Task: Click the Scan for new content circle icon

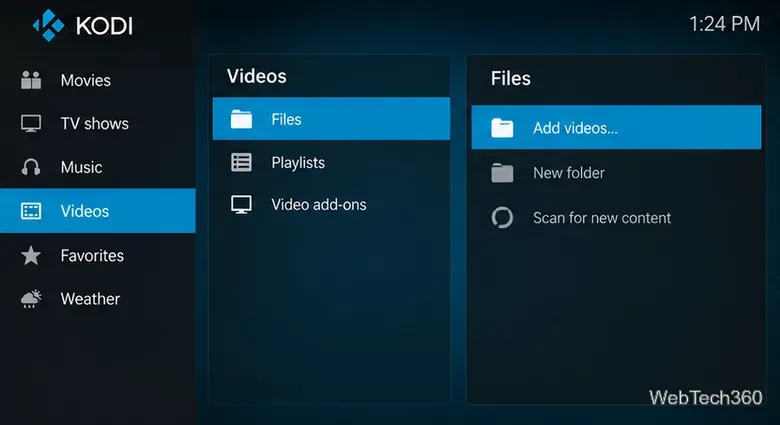Action: point(502,217)
